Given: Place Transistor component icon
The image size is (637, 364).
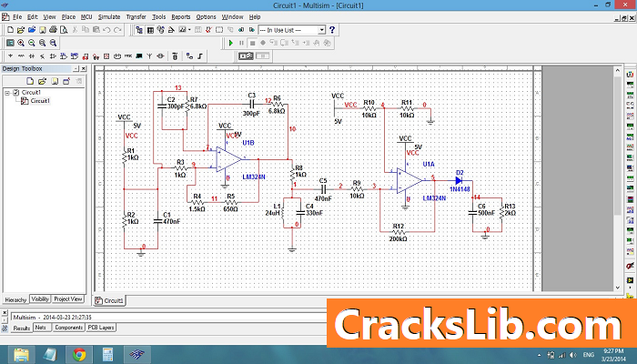Looking at the screenshot, I should tap(42, 56).
